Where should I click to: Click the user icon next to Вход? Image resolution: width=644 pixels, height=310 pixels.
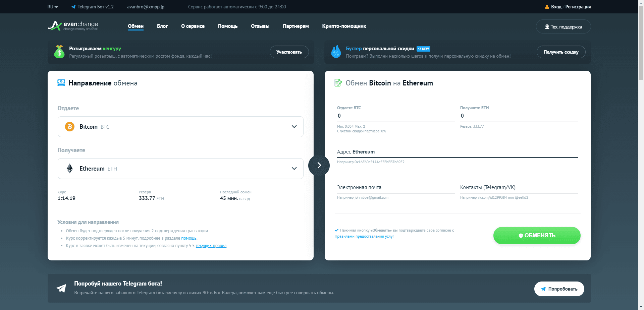[x=547, y=7]
